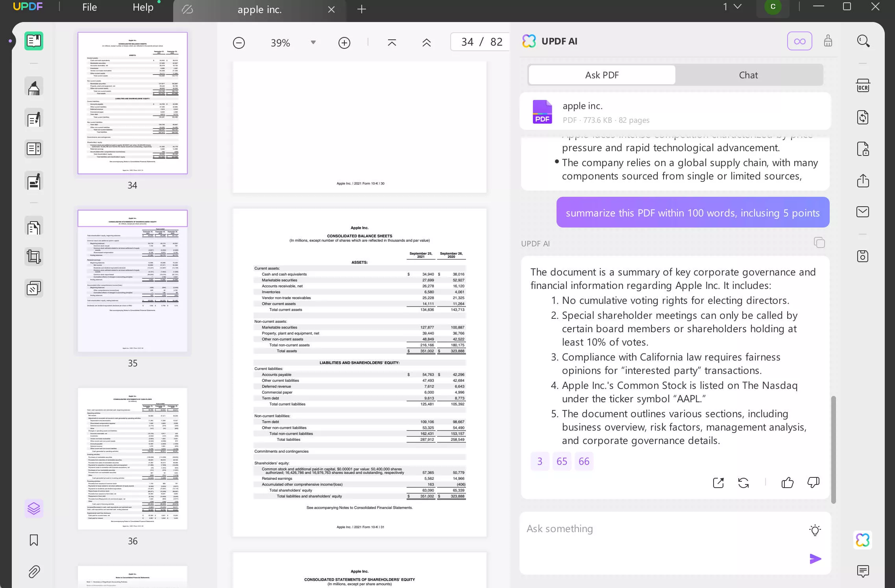Open the Protect PDF lock tool

(863, 149)
